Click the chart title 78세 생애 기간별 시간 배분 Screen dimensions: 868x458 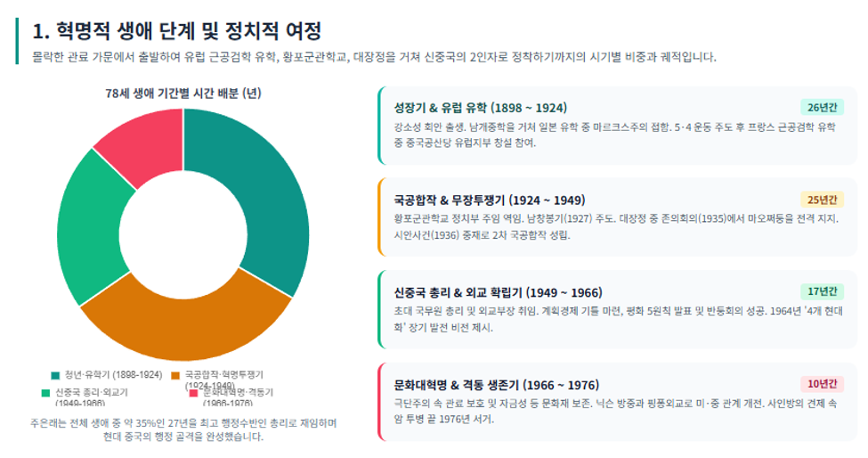[x=183, y=94]
